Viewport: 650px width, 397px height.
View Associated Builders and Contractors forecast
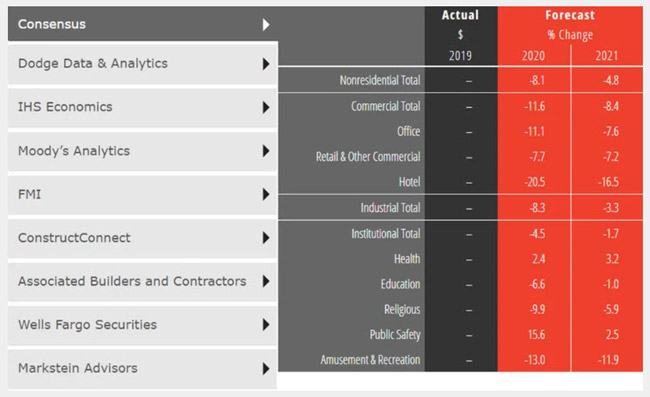[x=143, y=281]
